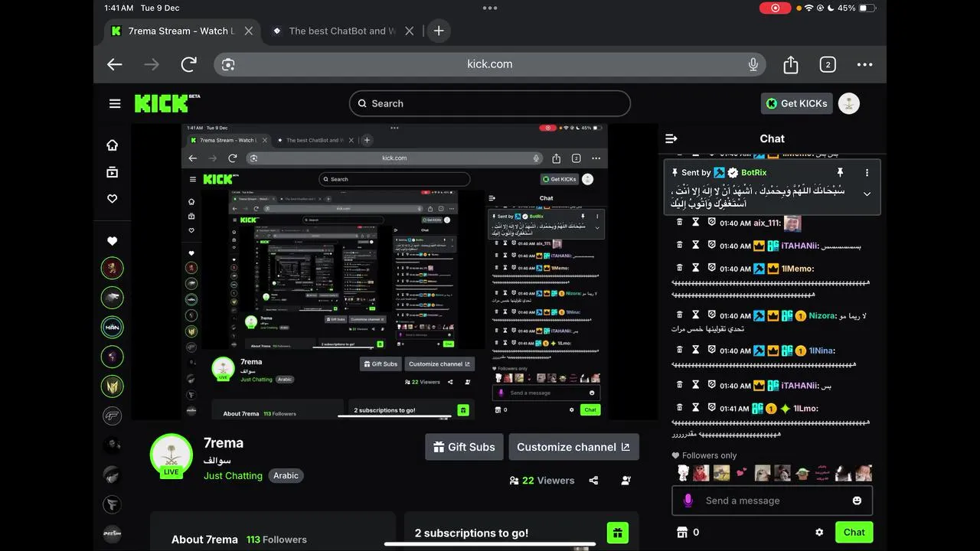This screenshot has height=551, width=980.
Task: Delete 1lLmo's chat message
Action: pyautogui.click(x=679, y=408)
